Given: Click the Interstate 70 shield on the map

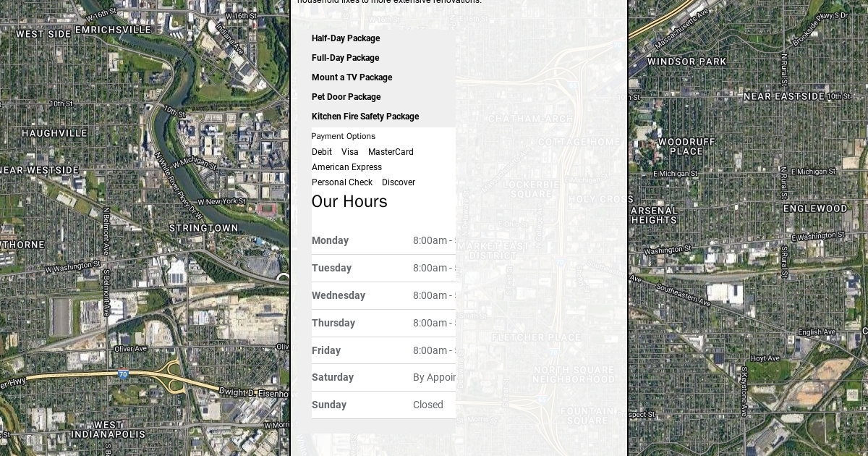Looking at the screenshot, I should [123, 375].
